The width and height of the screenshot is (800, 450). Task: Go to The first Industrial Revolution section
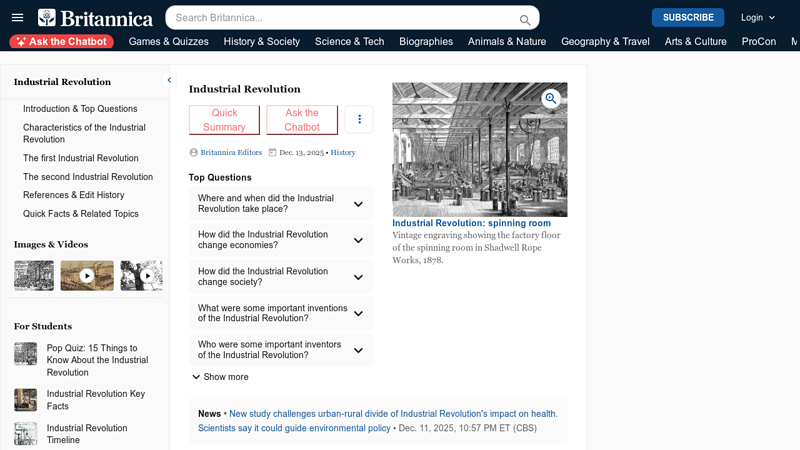[x=81, y=158]
